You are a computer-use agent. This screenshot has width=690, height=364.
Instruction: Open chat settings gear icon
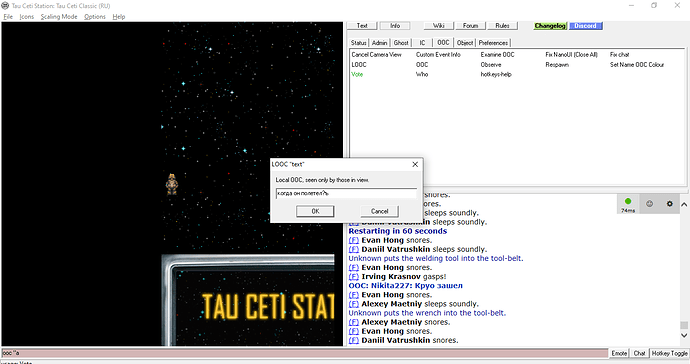click(669, 204)
